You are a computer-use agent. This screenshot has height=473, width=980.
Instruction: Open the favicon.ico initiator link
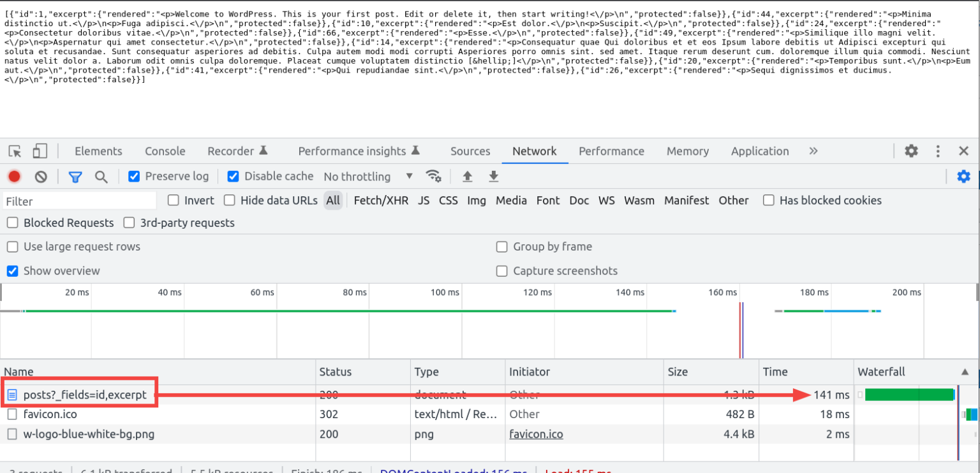click(x=536, y=433)
